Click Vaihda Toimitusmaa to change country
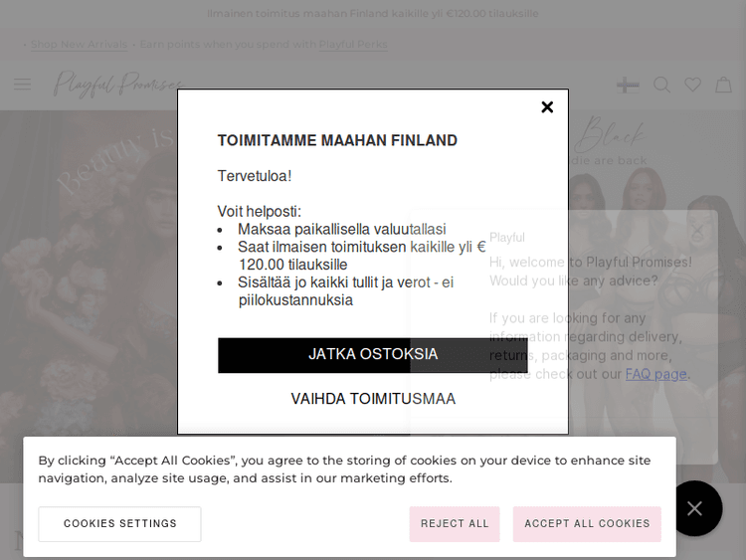The height and width of the screenshot is (560, 746). pos(373,399)
